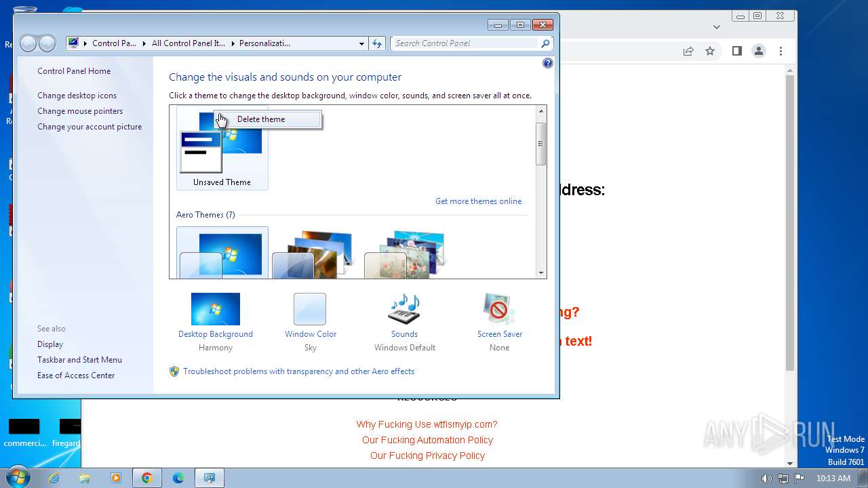Select the firegard desktop icon
Image resolution: width=868 pixels, height=488 pixels.
[x=66, y=434]
